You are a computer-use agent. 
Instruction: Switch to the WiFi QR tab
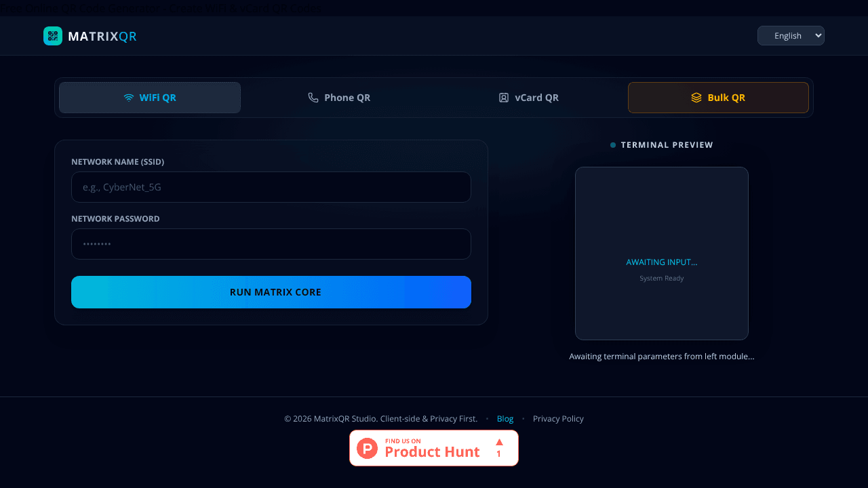point(150,98)
